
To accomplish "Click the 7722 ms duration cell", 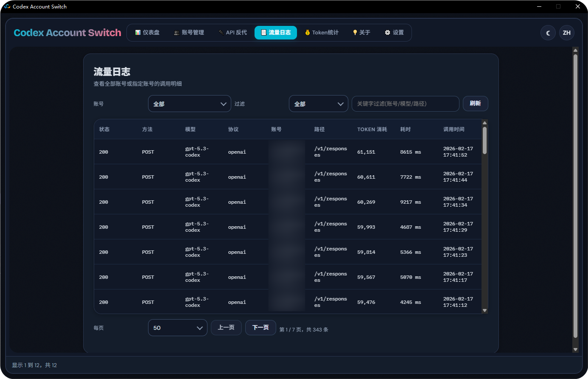I will click(x=411, y=177).
